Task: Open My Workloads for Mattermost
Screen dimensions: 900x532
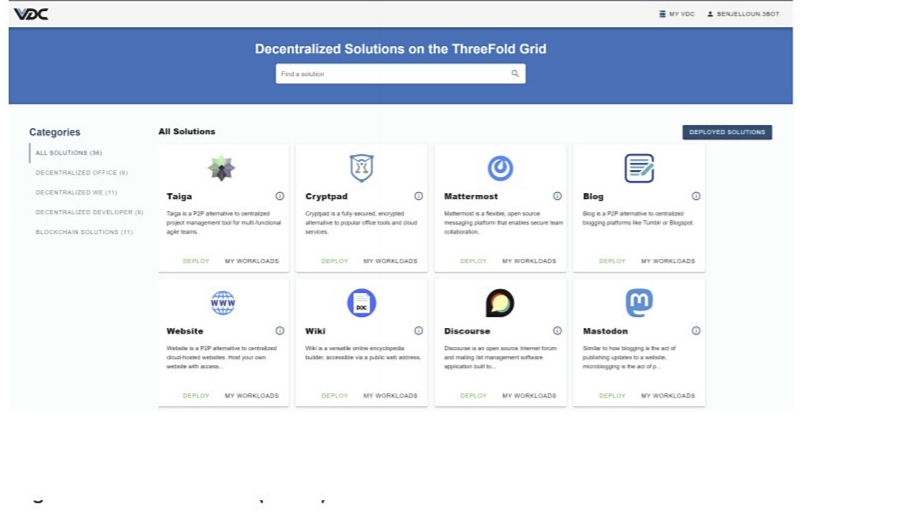Action: point(529,261)
